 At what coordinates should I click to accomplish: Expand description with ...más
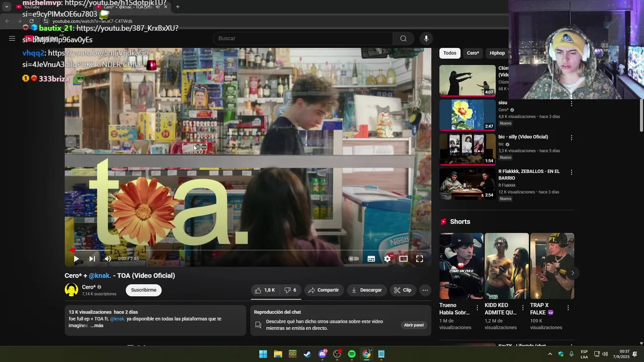[97, 326]
